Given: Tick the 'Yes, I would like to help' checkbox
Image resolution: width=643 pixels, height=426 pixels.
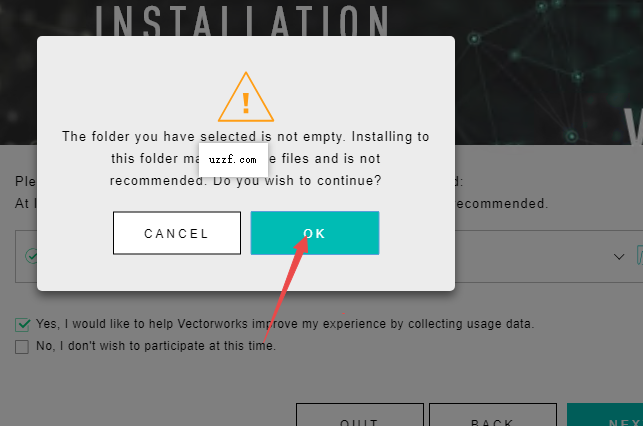Looking at the screenshot, I should (x=22, y=324).
